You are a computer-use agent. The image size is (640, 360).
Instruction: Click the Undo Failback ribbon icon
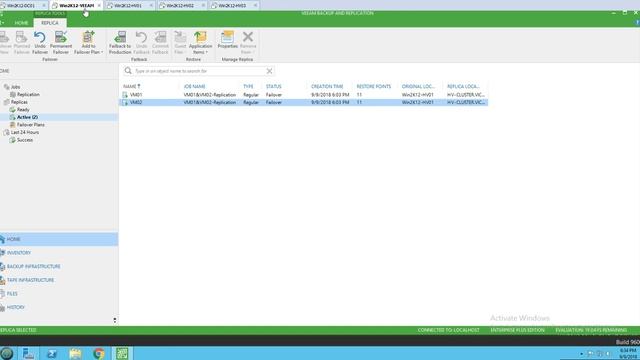click(141, 42)
